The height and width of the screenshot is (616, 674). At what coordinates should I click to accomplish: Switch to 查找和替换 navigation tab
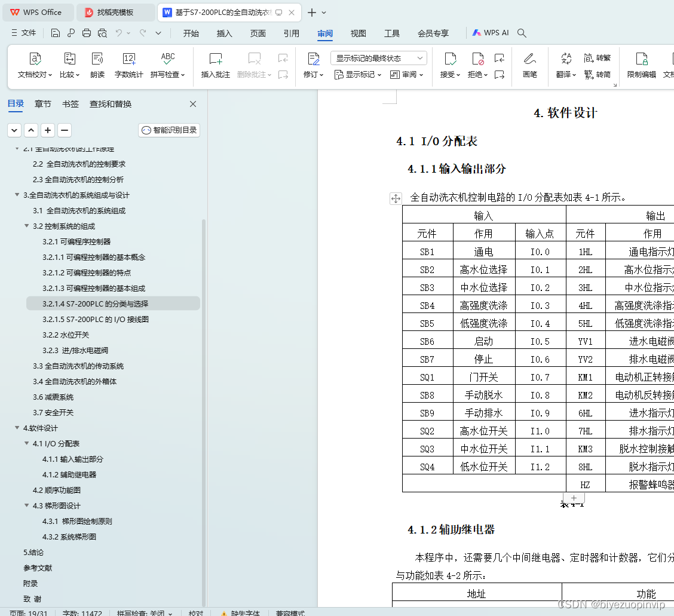111,104
